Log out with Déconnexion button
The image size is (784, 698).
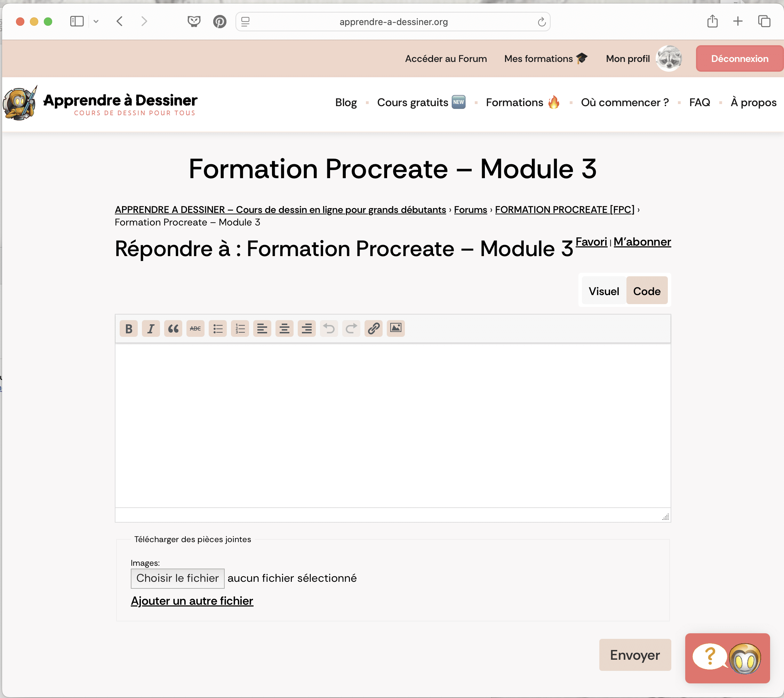[739, 59]
